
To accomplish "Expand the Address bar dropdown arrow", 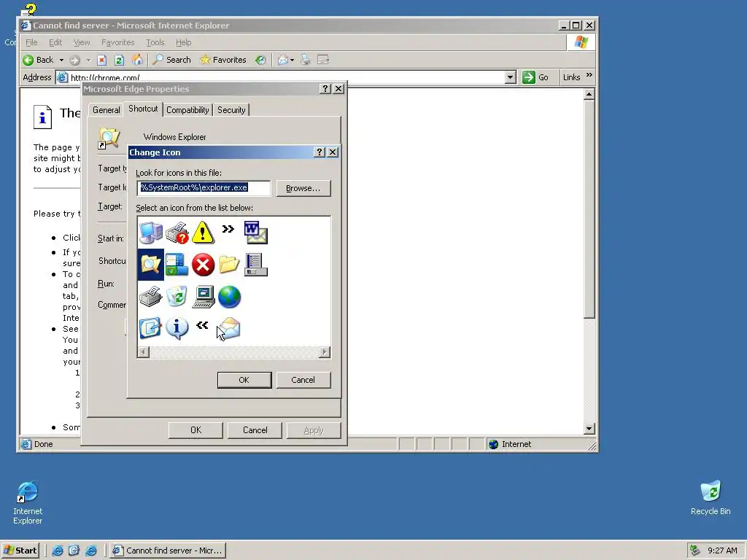I will [x=510, y=77].
